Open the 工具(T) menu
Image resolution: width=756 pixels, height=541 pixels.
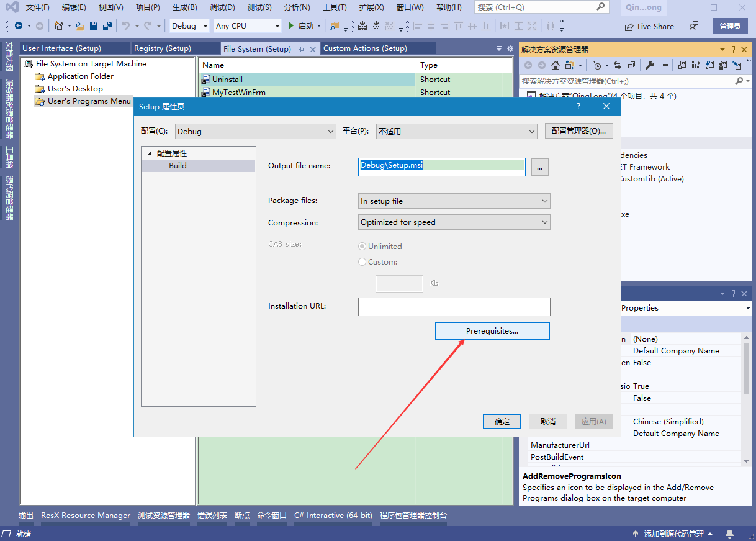point(335,7)
